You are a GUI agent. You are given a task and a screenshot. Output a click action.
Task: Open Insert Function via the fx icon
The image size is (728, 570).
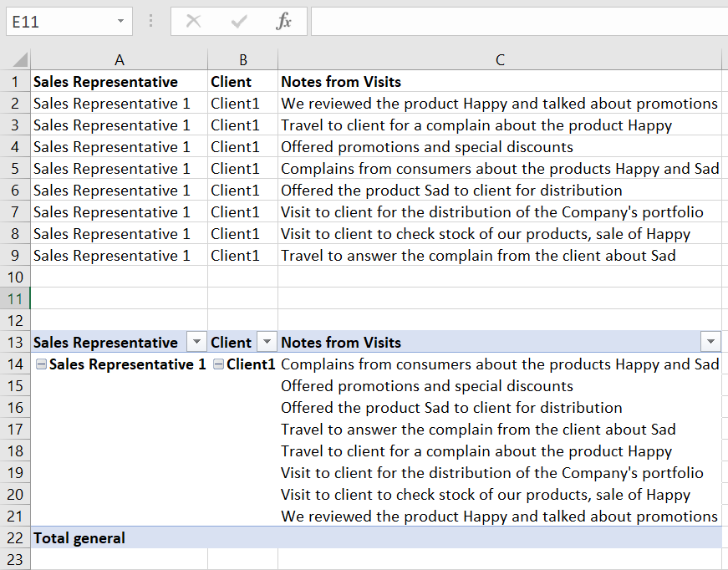tap(284, 22)
